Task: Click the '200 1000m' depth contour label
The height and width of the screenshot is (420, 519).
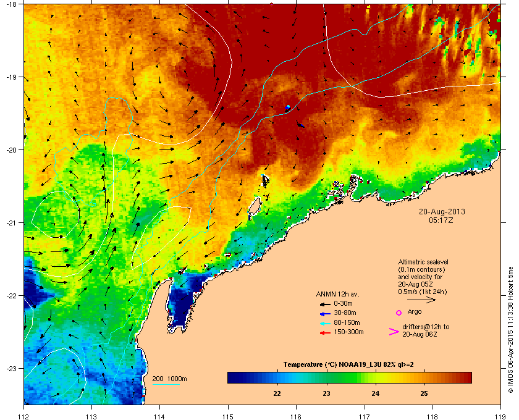Action: click(x=169, y=379)
